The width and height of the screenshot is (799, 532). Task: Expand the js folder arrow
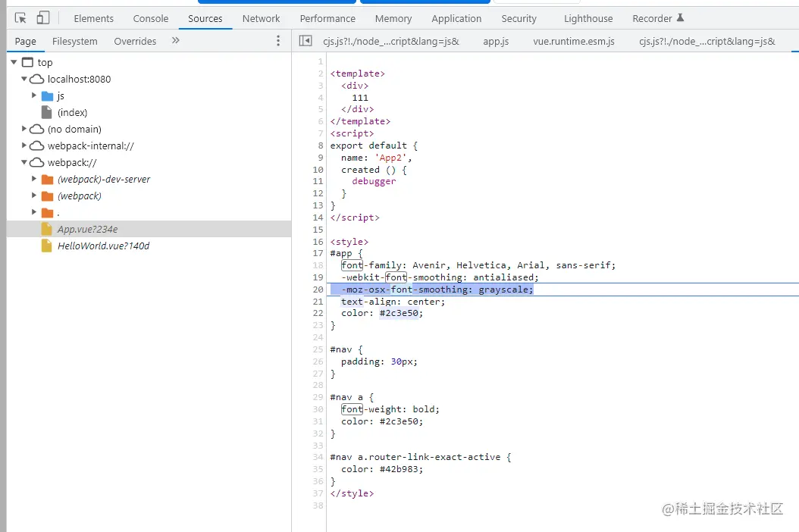(x=34, y=95)
